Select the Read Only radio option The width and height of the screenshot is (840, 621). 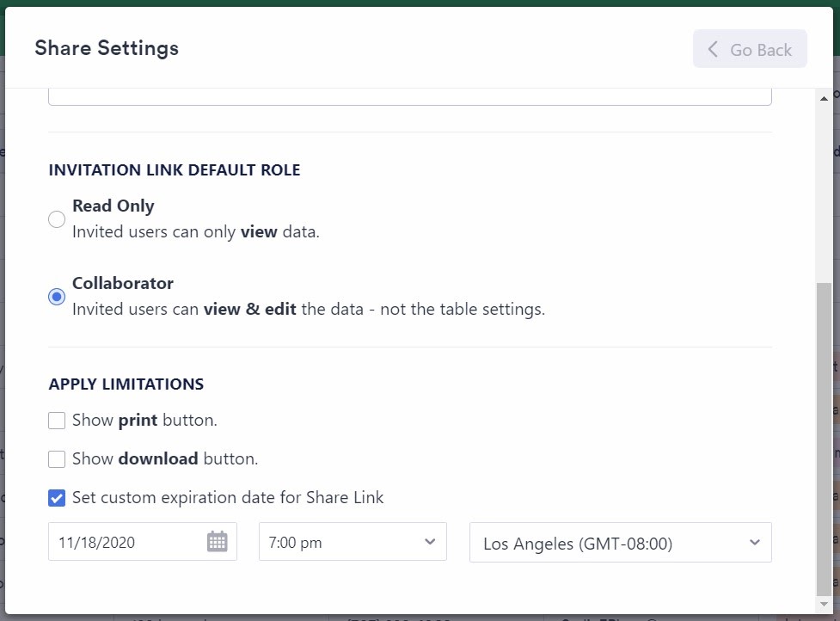pos(57,219)
